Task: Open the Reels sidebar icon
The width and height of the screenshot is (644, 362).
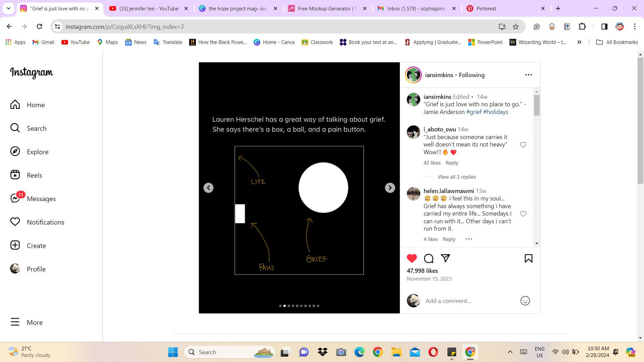Action: tap(15, 175)
